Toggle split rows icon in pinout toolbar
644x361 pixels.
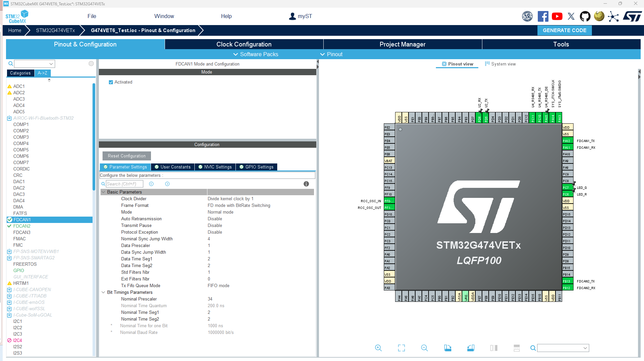(517, 348)
